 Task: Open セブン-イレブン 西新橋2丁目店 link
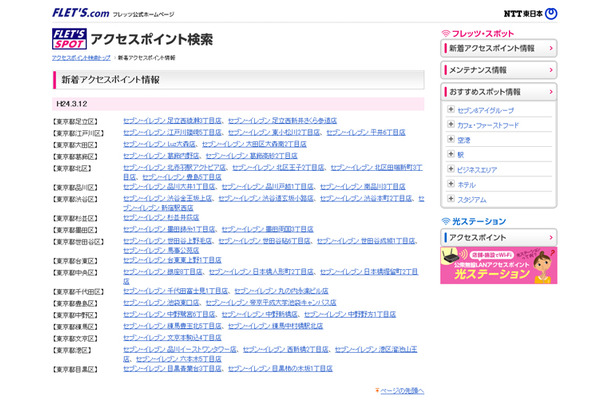pos(286,349)
